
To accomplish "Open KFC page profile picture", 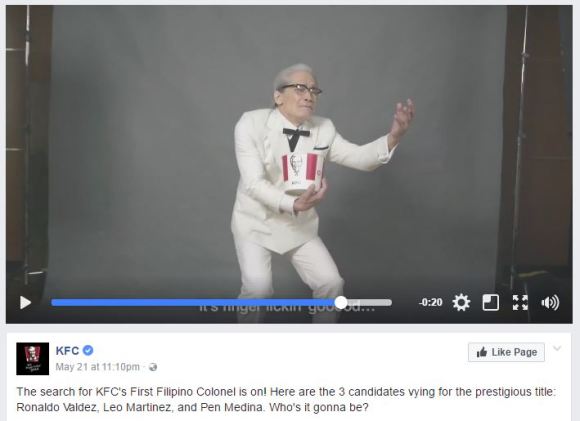I will coord(33,358).
